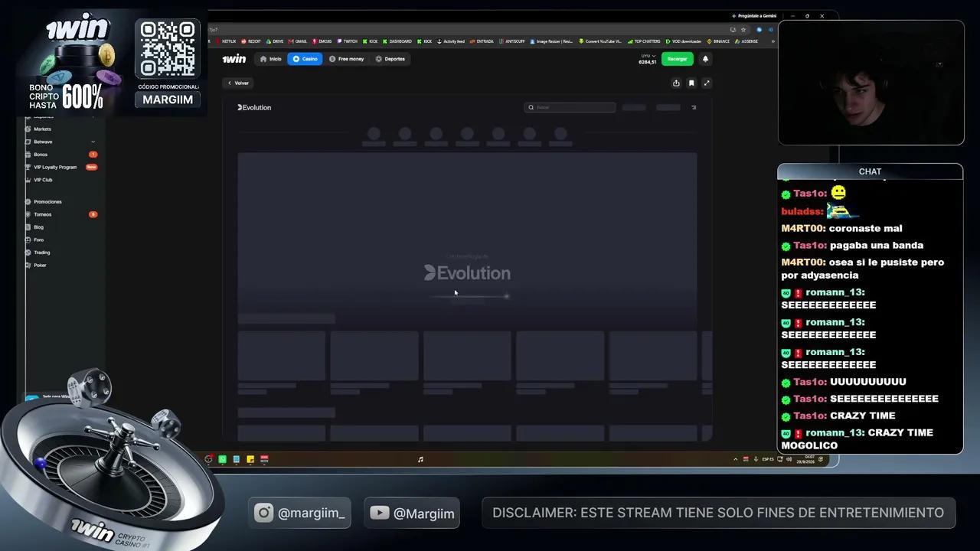
Task: Expand the UYU currency balance dropdown
Action: (x=648, y=59)
